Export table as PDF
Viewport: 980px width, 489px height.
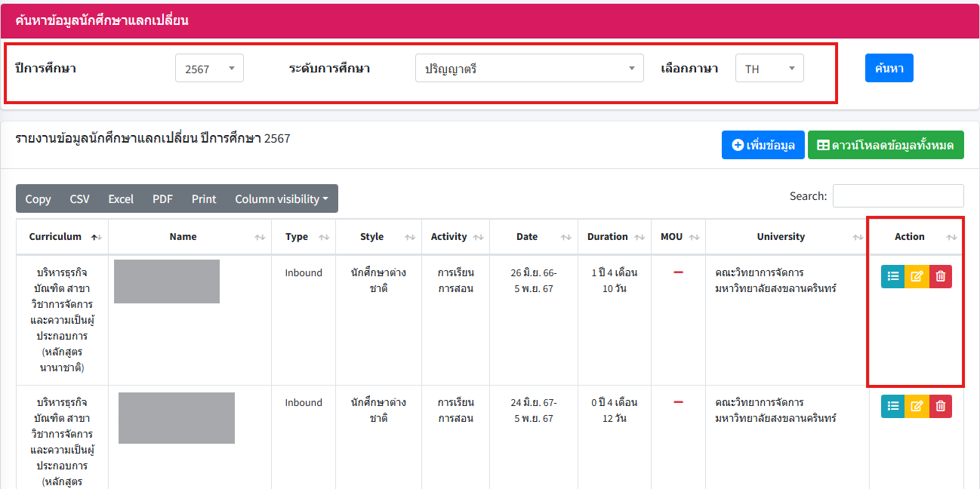pyautogui.click(x=162, y=199)
